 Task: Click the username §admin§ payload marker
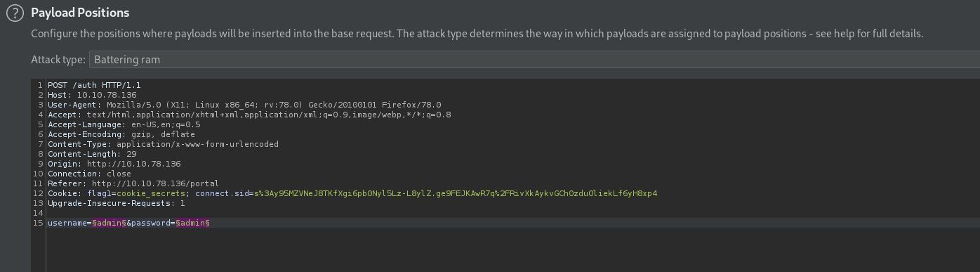point(109,223)
